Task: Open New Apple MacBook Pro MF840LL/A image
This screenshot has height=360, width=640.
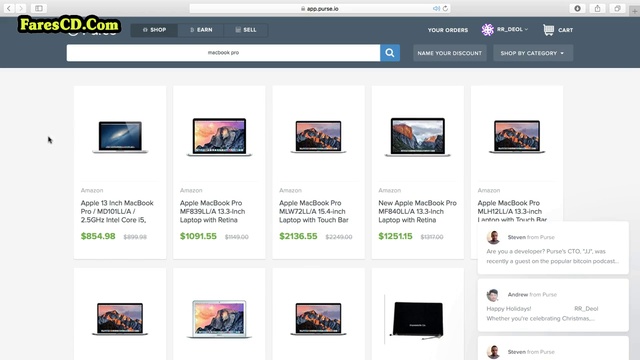Action: tap(418, 137)
